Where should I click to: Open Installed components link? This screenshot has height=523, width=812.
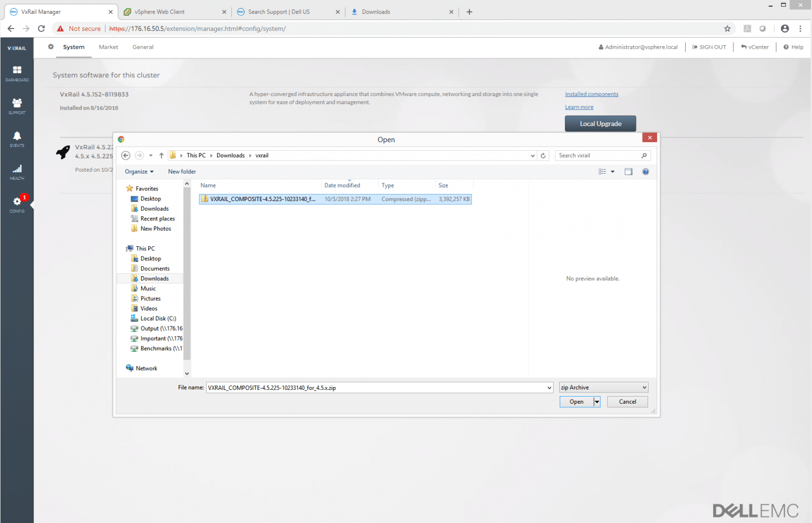pos(592,94)
